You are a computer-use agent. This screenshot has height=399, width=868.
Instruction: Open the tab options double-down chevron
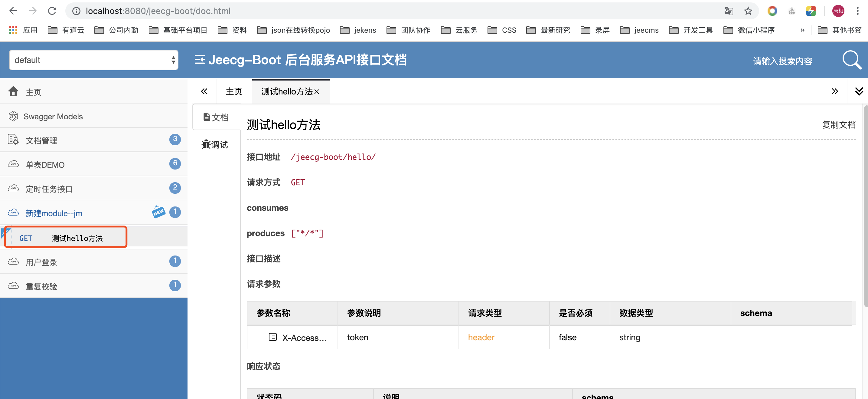[x=859, y=91]
